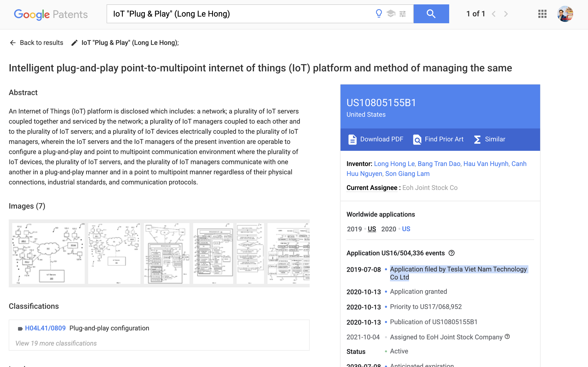The height and width of the screenshot is (367, 588).
Task: Go to next search result arrow
Action: click(506, 14)
